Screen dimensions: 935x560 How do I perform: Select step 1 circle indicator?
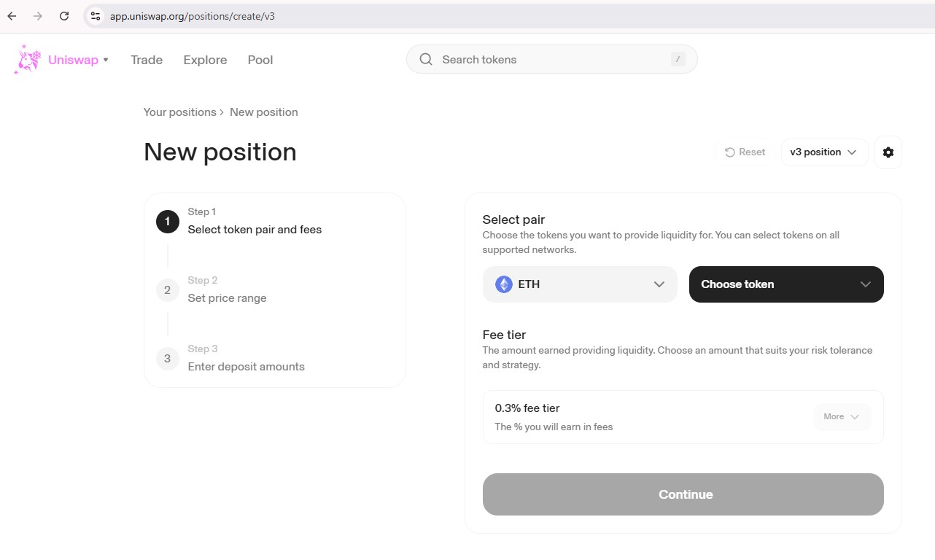(x=167, y=222)
